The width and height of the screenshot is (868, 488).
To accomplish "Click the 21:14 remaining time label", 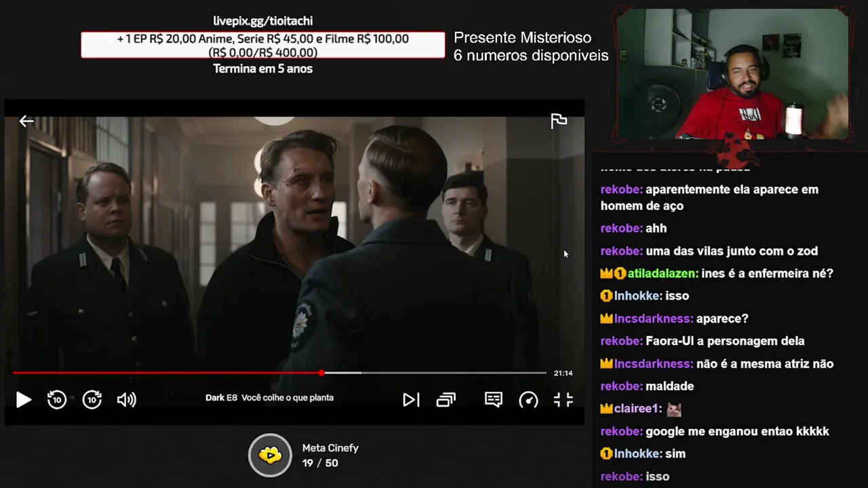I will (x=563, y=373).
